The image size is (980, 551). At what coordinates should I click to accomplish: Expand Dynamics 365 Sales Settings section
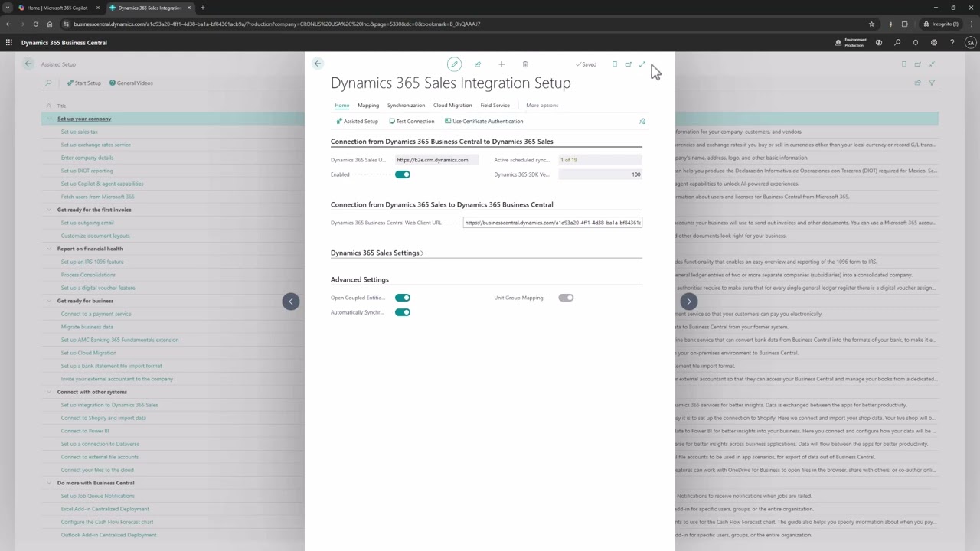tap(377, 253)
